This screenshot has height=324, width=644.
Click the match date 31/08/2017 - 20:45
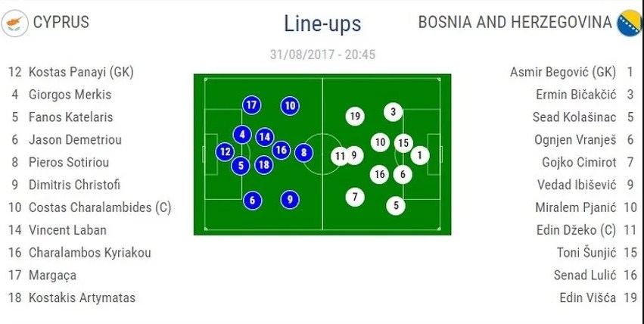(x=322, y=55)
